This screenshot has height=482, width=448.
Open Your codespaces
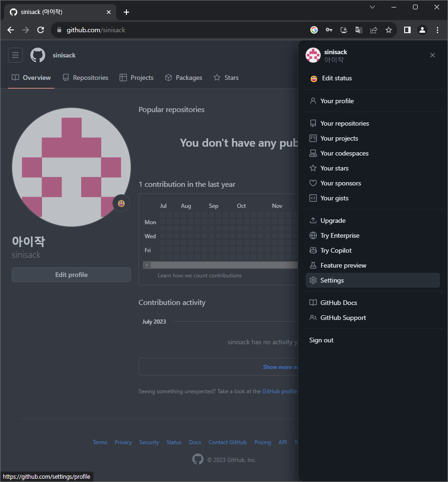pyautogui.click(x=373, y=153)
